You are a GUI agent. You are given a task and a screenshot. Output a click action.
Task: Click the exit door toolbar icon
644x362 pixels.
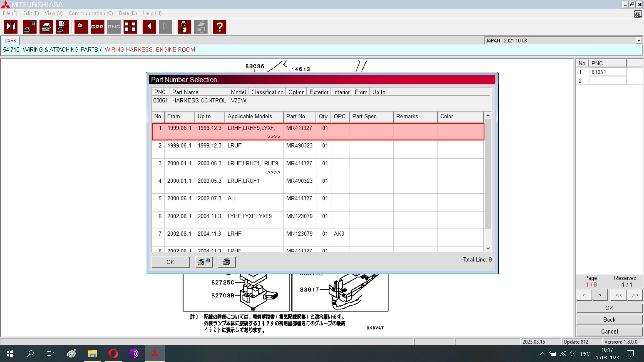(x=11, y=27)
